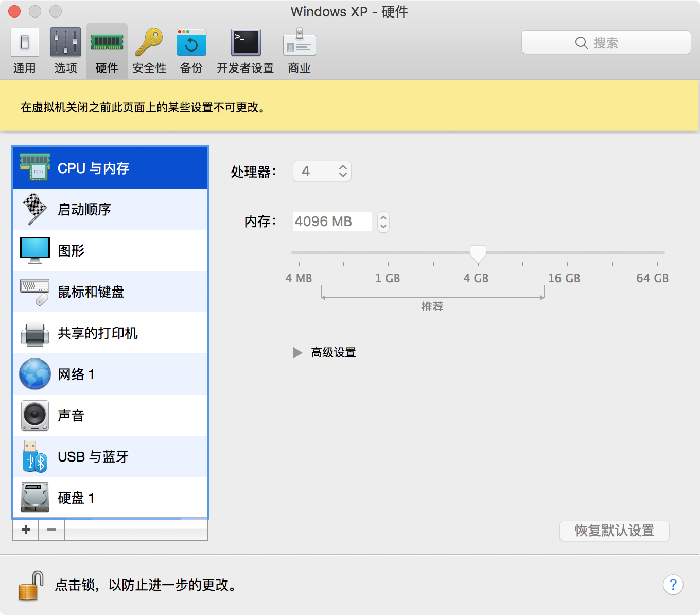Click the CPU chip icon in list
The width and height of the screenshot is (700, 615).
35,167
